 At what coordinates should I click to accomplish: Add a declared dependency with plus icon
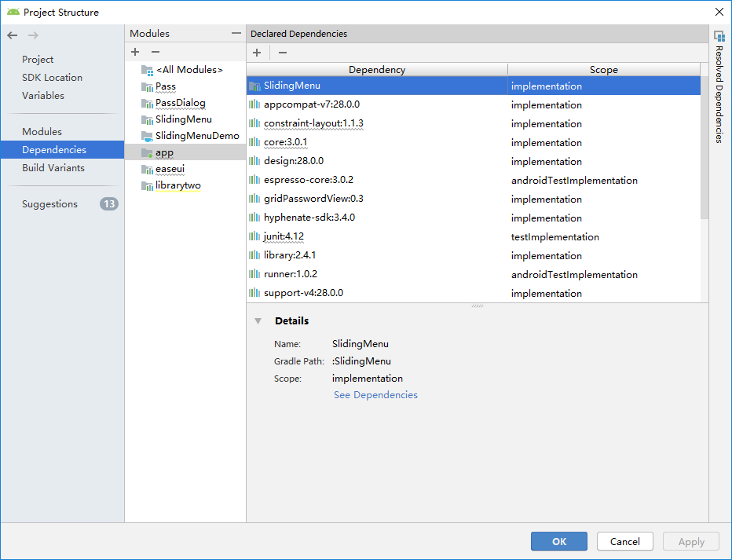(x=257, y=53)
